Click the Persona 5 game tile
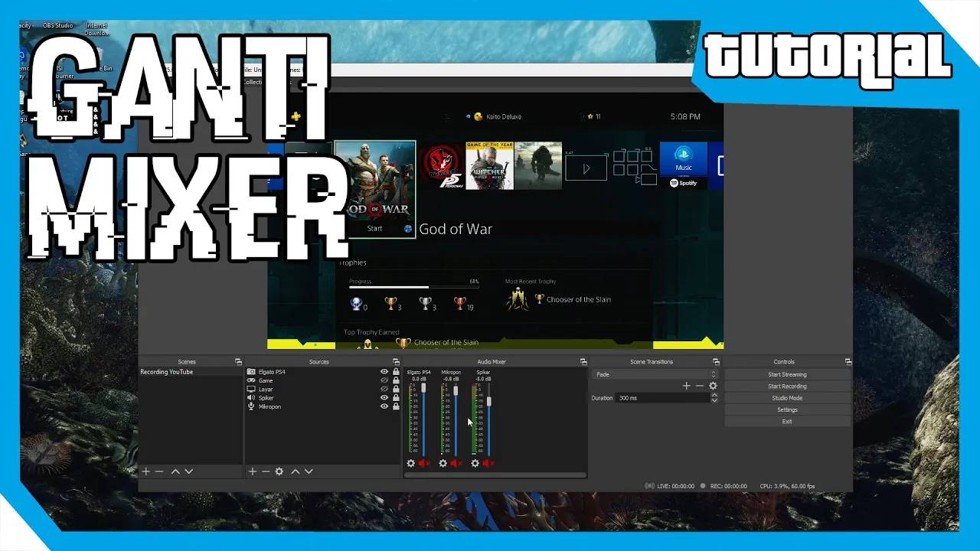The width and height of the screenshot is (980, 551). click(x=441, y=166)
